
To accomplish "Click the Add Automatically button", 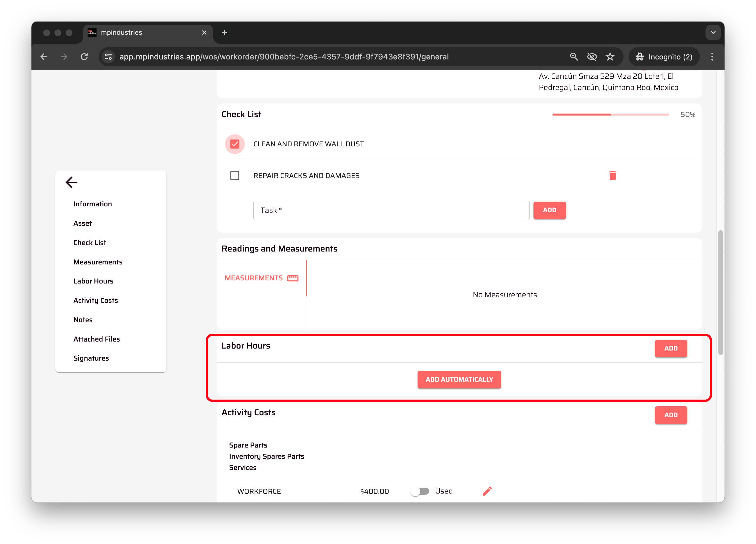I will (x=459, y=379).
